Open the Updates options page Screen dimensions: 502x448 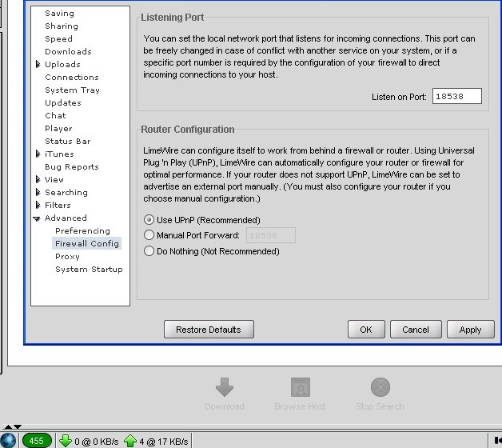click(x=63, y=103)
